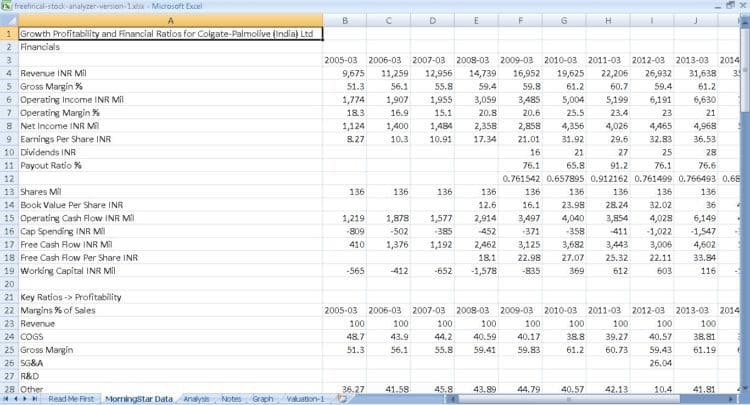This screenshot has height=405, width=750.
Task: Click the Margins % of Sales label
Action: point(57,310)
